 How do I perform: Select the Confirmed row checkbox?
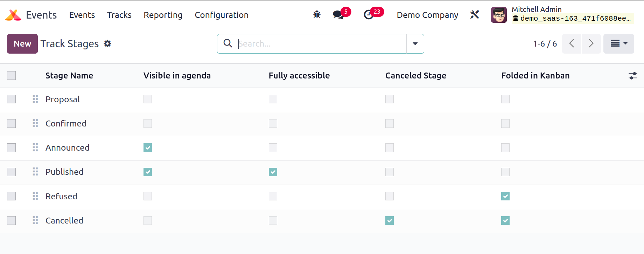pos(12,123)
